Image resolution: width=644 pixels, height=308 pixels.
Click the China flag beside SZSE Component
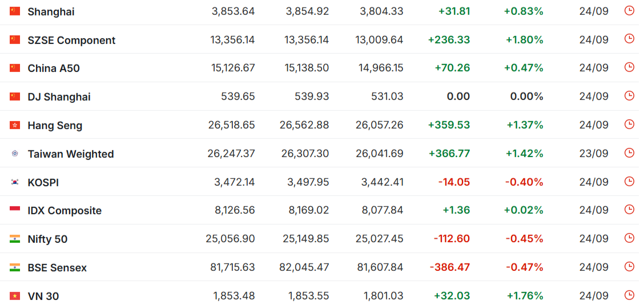tap(15, 40)
